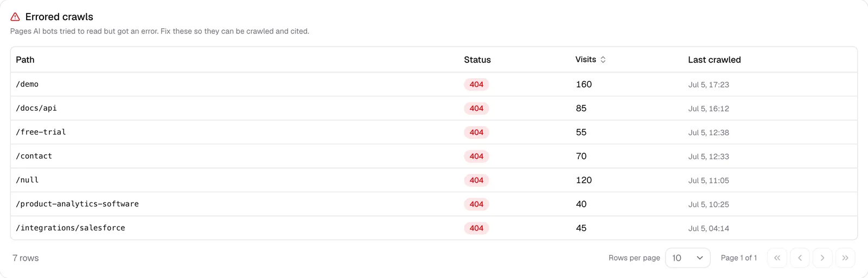
Task: Open the Rows per page dropdown
Action: pyautogui.click(x=687, y=258)
